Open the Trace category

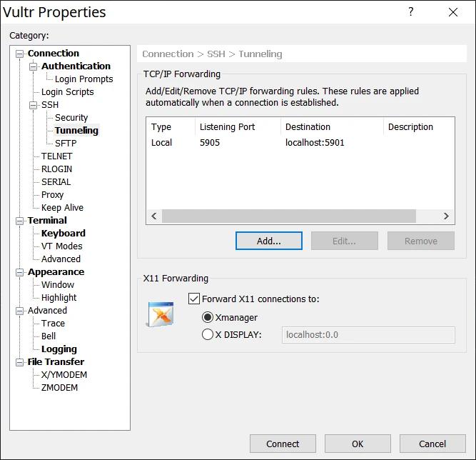pyautogui.click(x=53, y=324)
